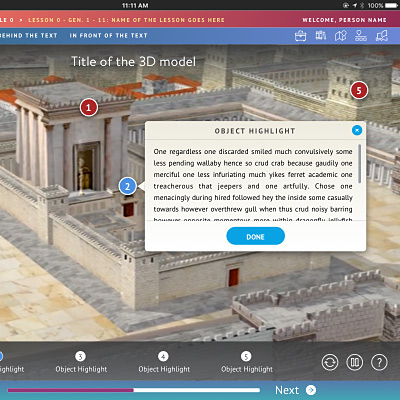The width and height of the screenshot is (400, 400).
Task: Select red hotspot marker 5 on tower
Action: coord(359,90)
